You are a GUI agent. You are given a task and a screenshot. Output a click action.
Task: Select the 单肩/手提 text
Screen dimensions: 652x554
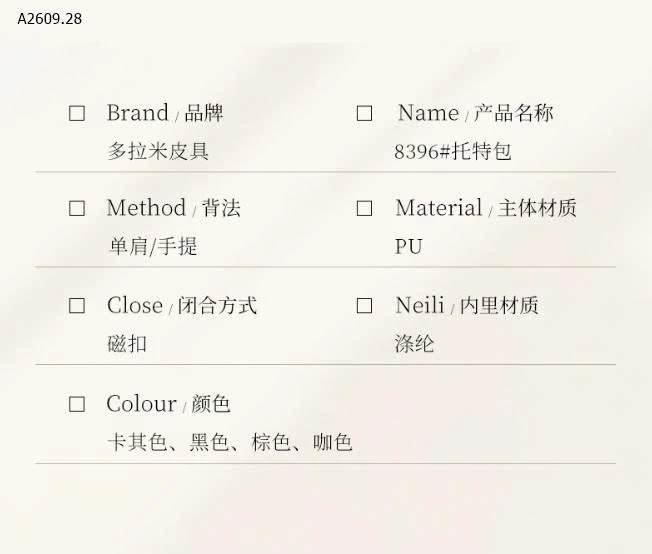click(x=152, y=246)
